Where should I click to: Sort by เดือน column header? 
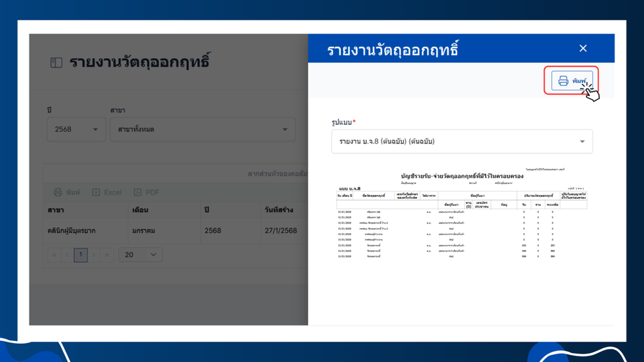pyautogui.click(x=164, y=210)
